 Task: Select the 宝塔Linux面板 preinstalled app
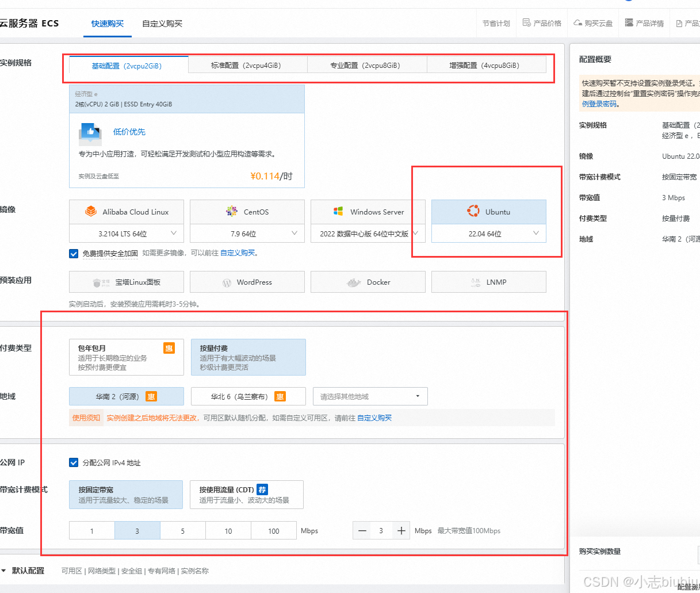click(127, 282)
